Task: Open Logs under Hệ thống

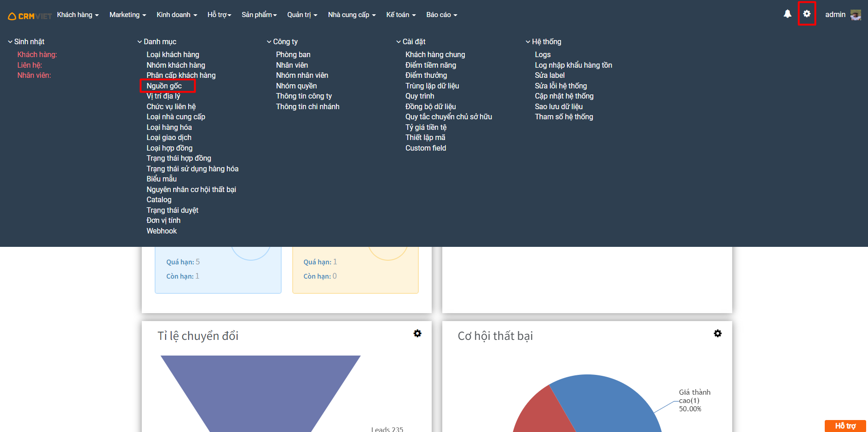Action: [x=543, y=55]
